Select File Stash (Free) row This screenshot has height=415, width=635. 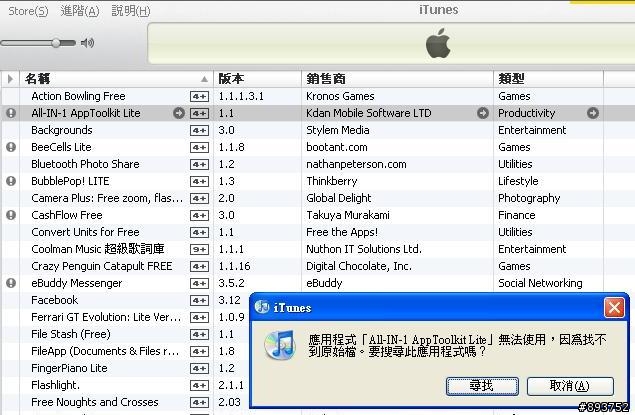click(x=126, y=334)
